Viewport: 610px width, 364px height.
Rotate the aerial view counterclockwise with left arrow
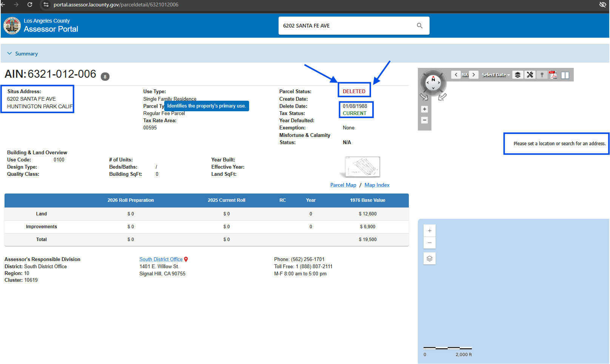(x=424, y=97)
